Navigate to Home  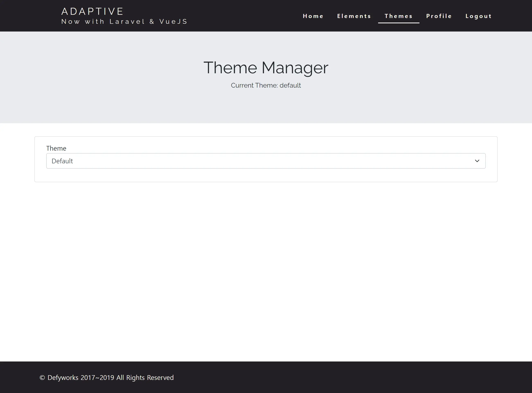313,16
